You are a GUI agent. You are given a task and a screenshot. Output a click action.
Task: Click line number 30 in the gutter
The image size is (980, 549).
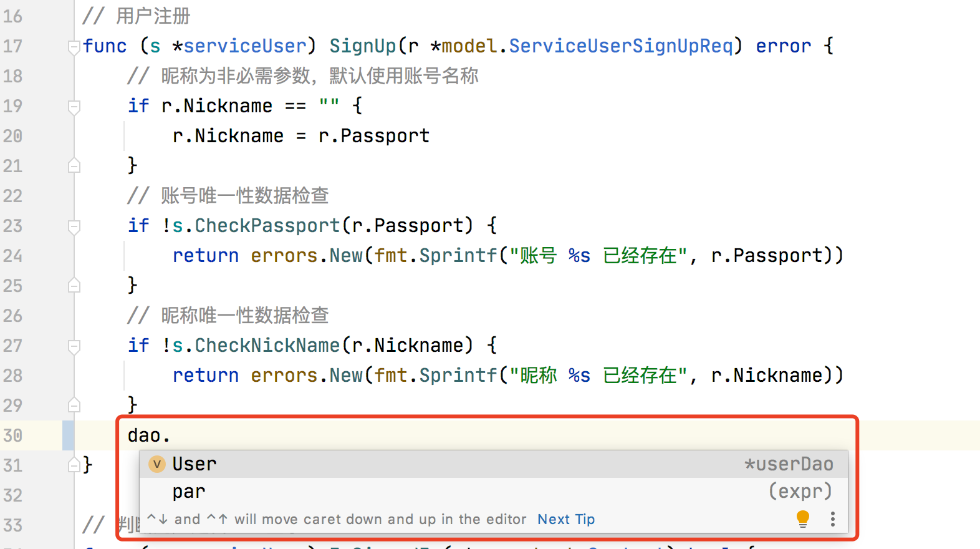tap(12, 435)
